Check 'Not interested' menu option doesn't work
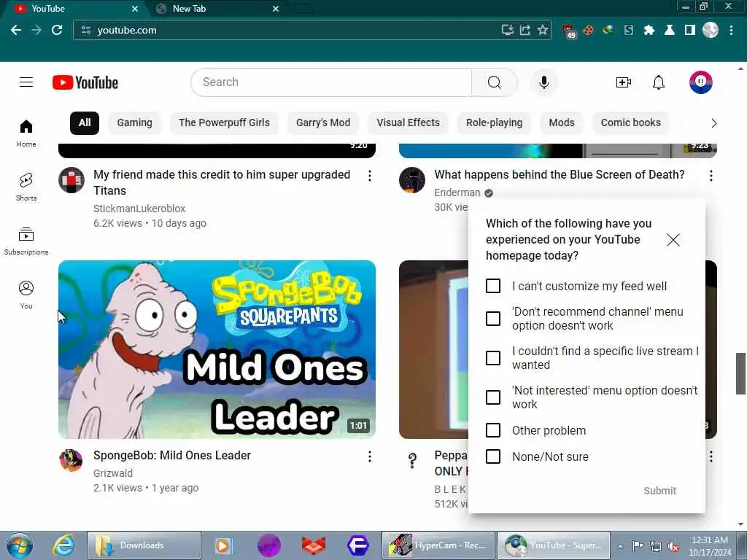Image resolution: width=747 pixels, height=560 pixels. [x=493, y=397]
